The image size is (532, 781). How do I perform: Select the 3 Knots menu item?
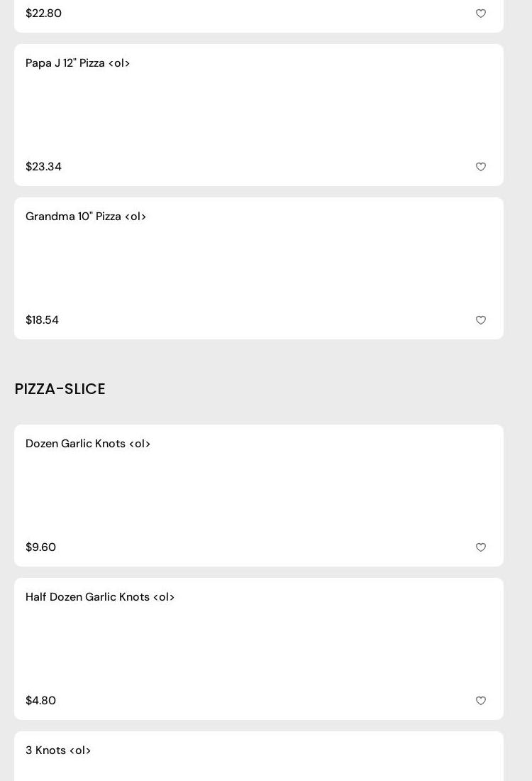pos(58,750)
